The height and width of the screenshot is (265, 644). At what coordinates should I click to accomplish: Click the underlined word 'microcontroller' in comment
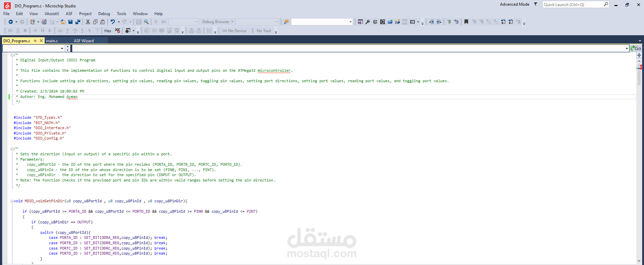pyautogui.click(x=274, y=70)
